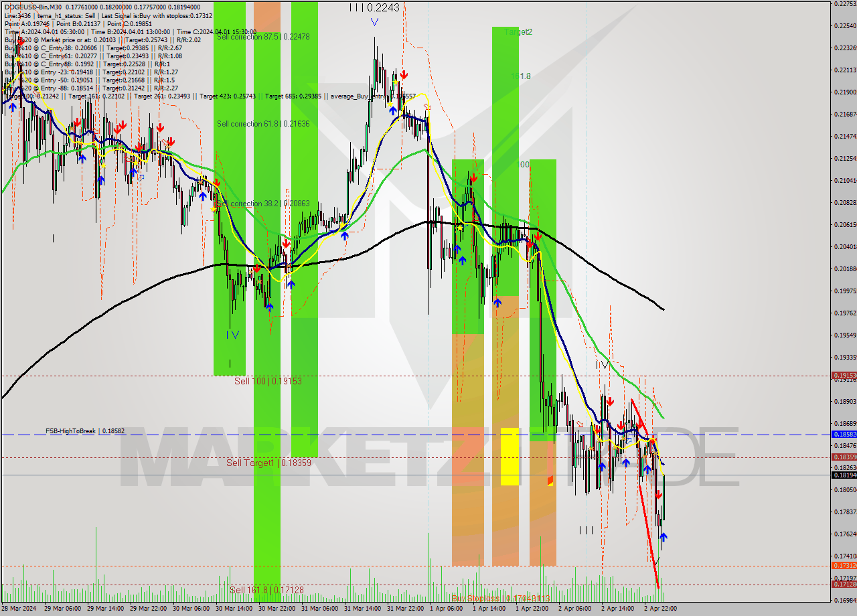Click the 28 Mar 2024 date label
Image resolution: width=857 pixels, height=616 pixels.
(19, 609)
